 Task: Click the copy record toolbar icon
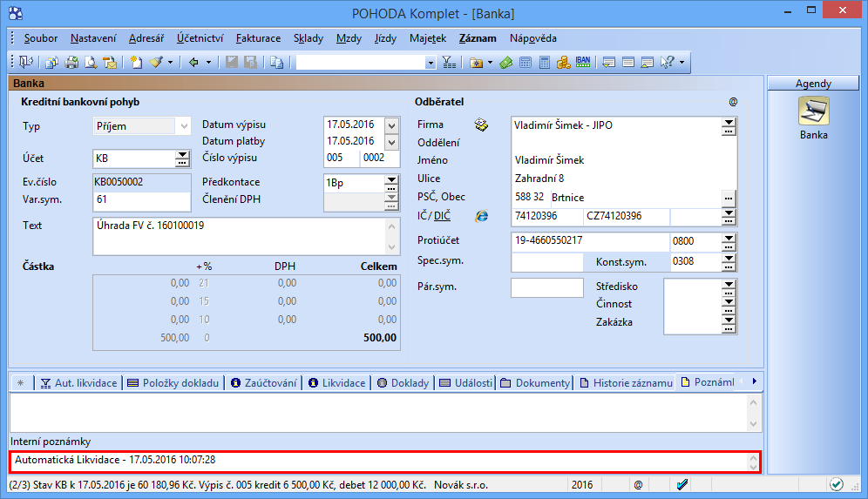[277, 62]
